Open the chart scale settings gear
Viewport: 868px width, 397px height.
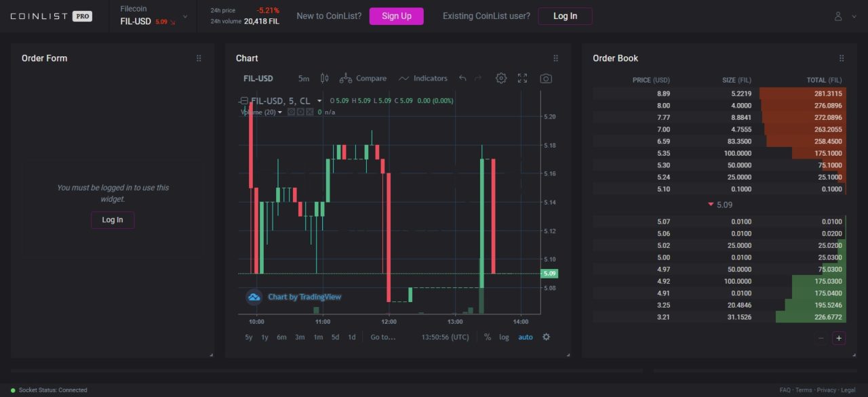546,337
